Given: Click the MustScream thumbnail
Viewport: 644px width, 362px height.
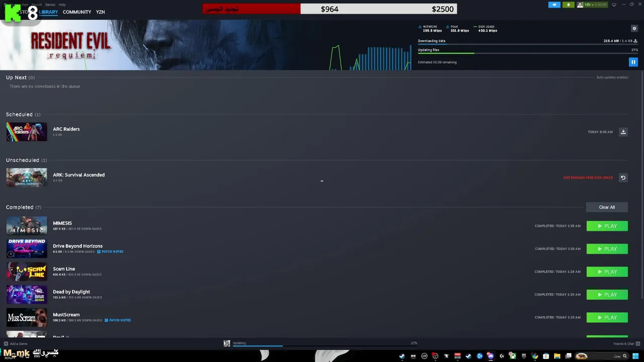Looking at the screenshot, I should coord(27,317).
